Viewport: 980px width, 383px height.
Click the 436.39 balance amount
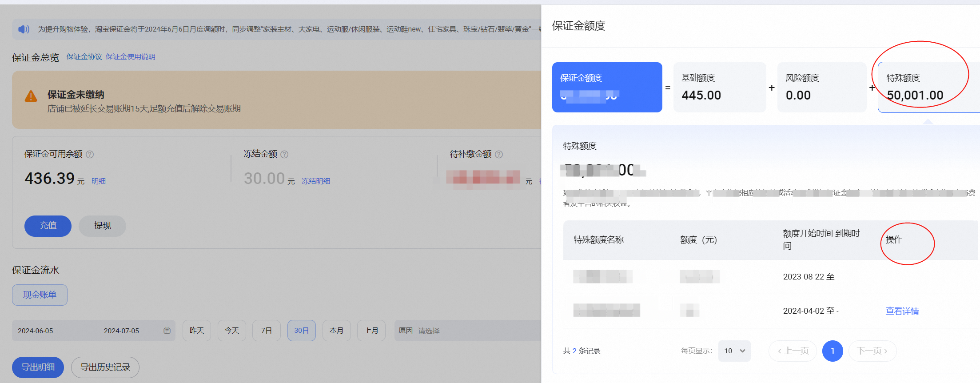pyautogui.click(x=50, y=179)
